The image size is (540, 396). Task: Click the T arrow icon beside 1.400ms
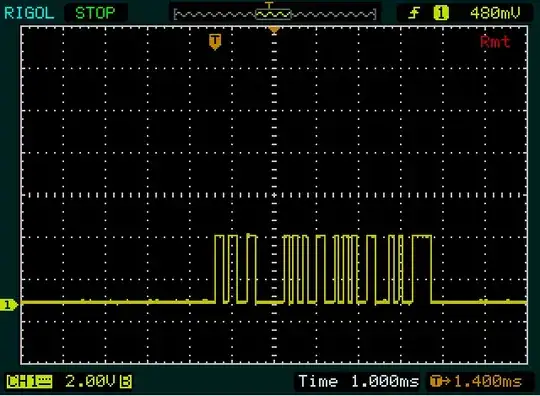point(440,382)
